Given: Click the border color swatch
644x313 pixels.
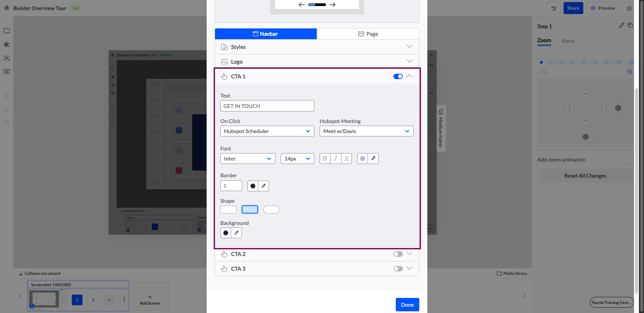Looking at the screenshot, I should click(x=253, y=186).
